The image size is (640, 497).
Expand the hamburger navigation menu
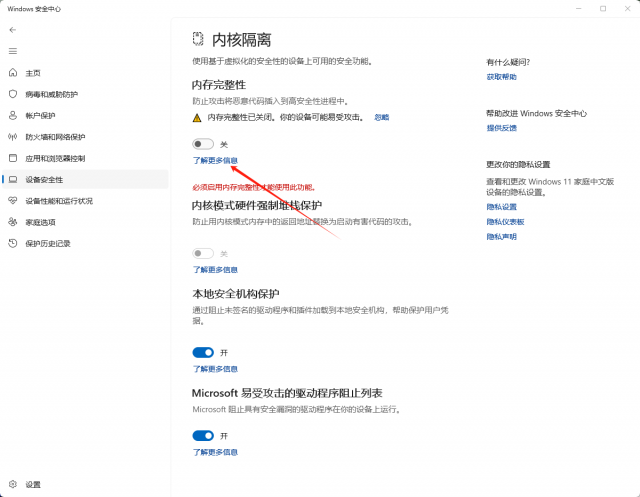(13, 50)
